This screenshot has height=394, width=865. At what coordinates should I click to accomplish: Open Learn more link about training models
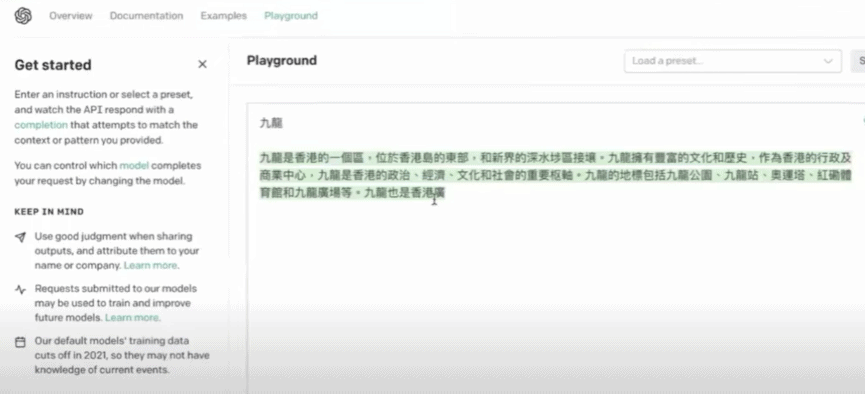click(132, 318)
